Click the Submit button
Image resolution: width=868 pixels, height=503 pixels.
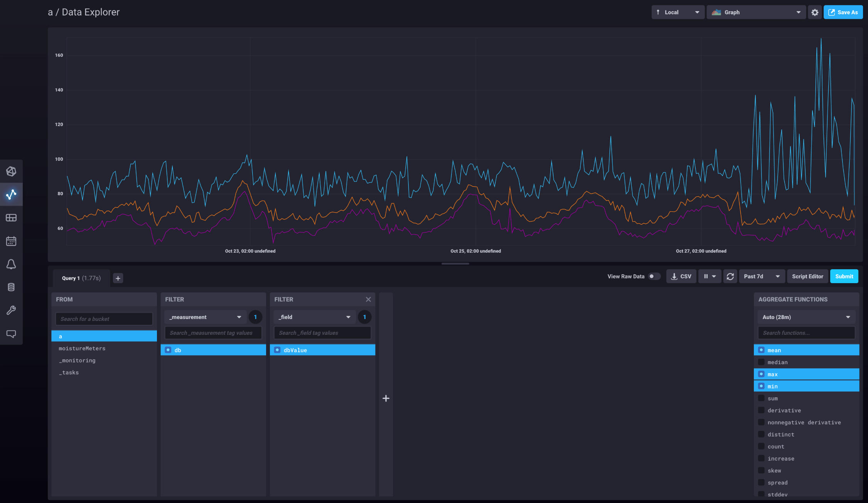(x=844, y=276)
